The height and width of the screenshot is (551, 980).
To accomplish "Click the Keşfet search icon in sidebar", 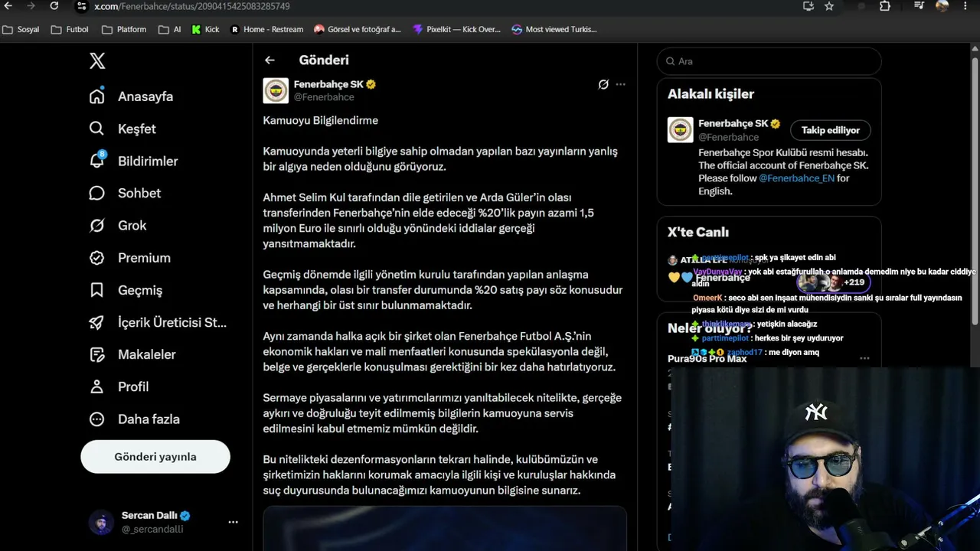I will point(97,129).
